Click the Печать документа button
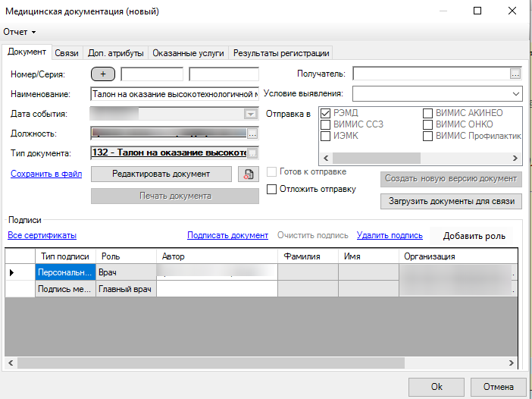532x399 pixels. click(x=175, y=196)
